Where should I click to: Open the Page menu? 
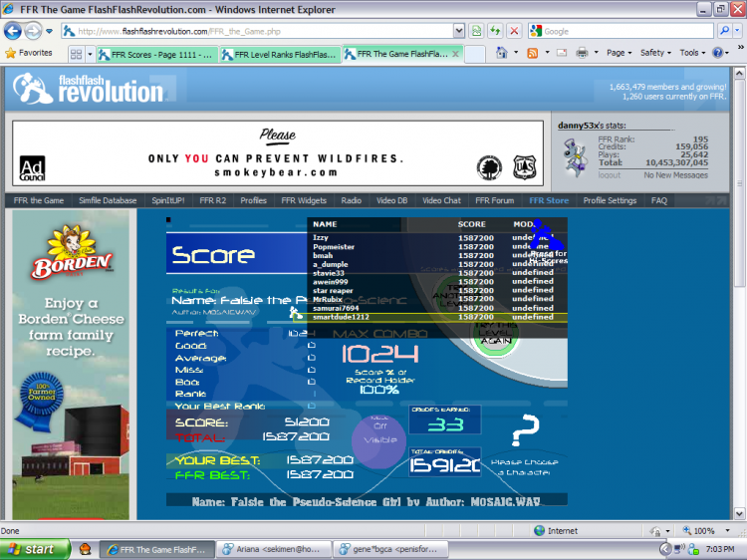(x=619, y=53)
